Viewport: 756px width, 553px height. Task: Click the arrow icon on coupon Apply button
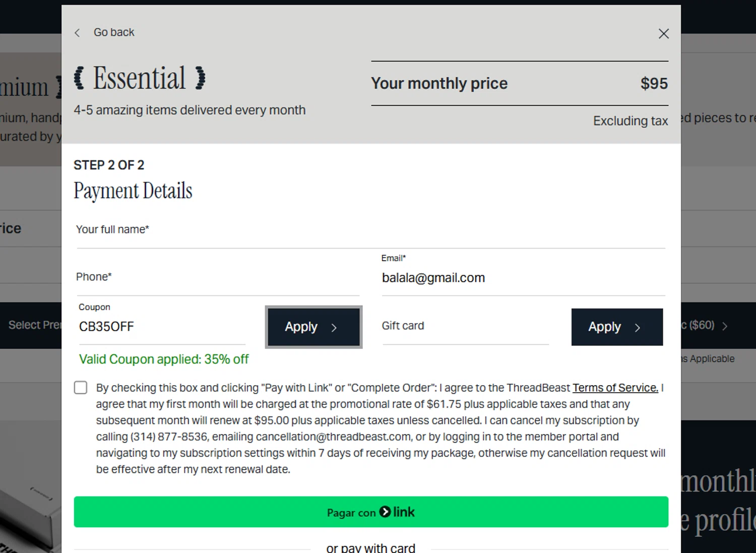334,328
